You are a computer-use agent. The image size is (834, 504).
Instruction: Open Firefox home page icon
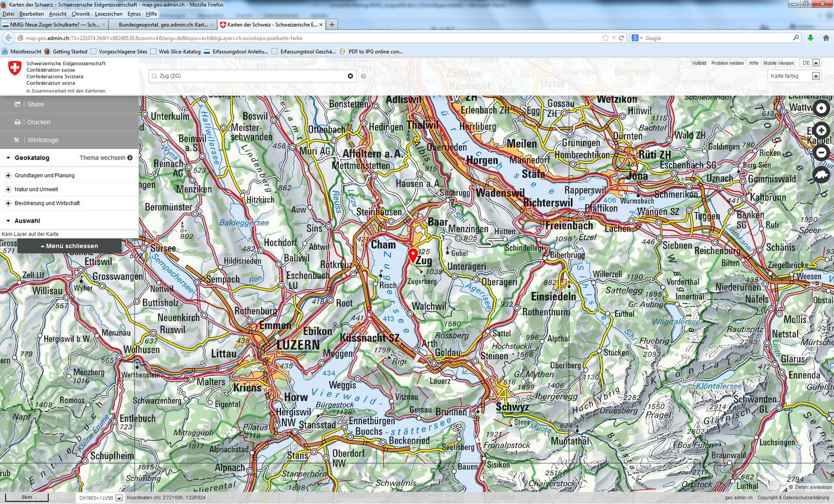(x=826, y=38)
